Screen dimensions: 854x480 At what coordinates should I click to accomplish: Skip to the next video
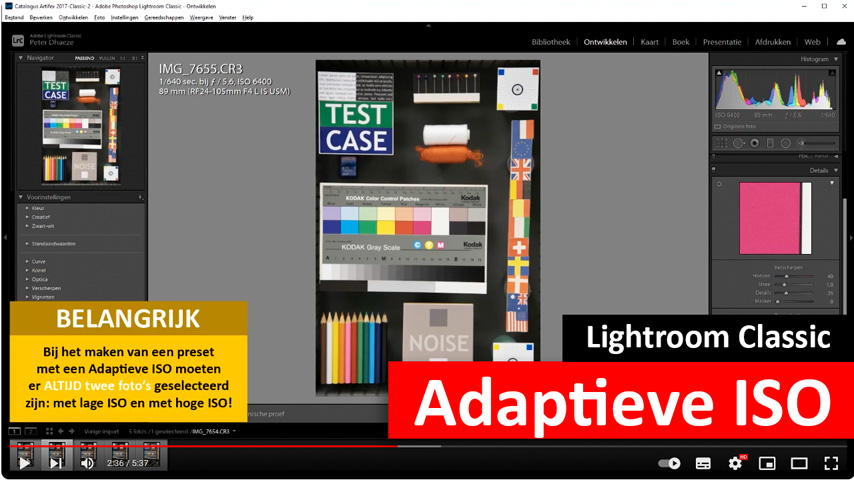click(x=56, y=463)
